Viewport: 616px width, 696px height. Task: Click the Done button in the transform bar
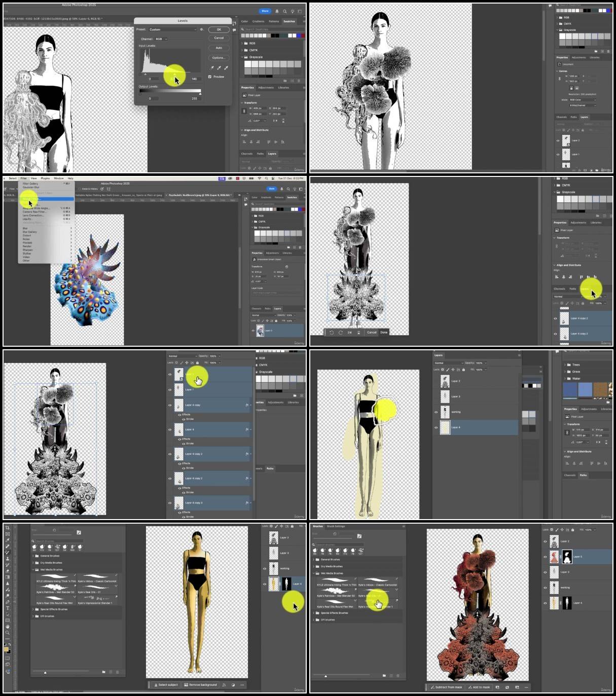point(384,333)
